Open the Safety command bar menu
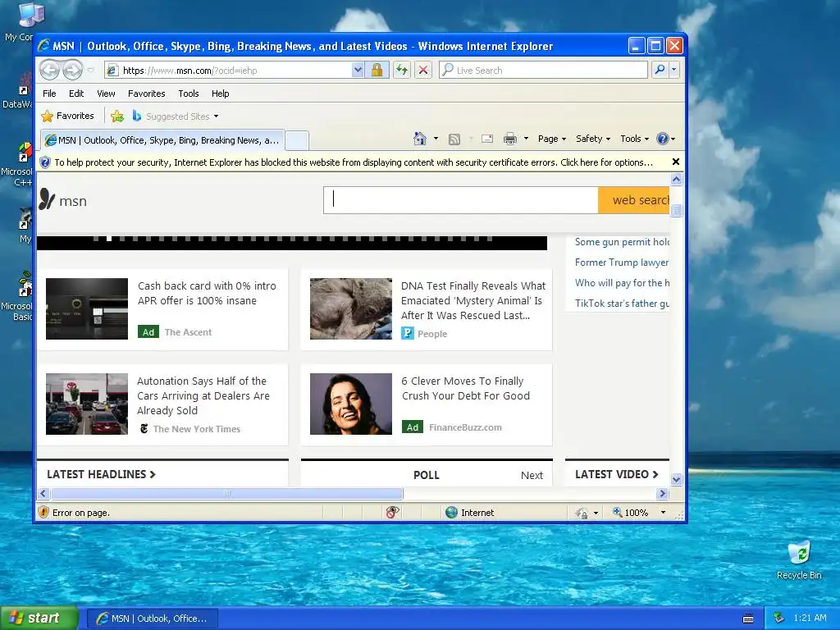 (x=593, y=139)
